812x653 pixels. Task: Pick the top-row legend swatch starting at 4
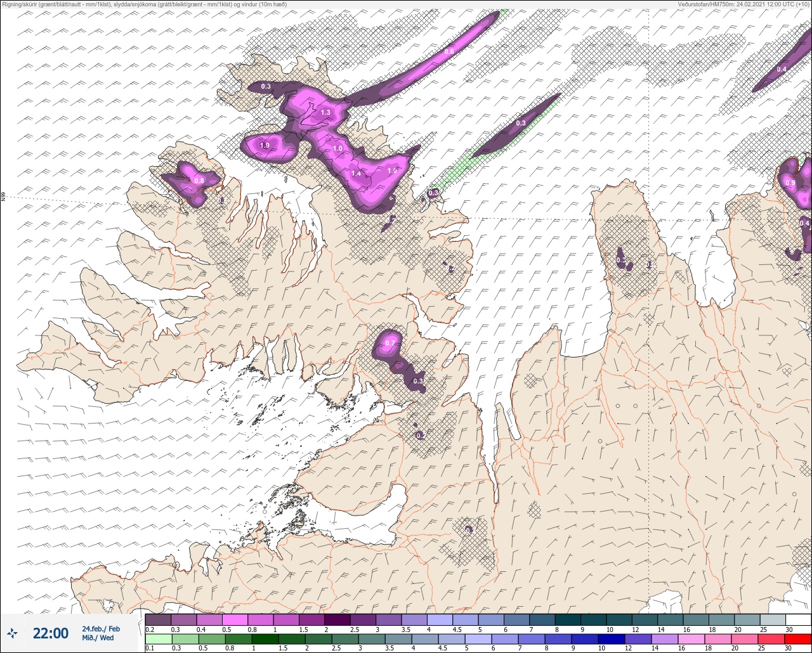pos(440,619)
